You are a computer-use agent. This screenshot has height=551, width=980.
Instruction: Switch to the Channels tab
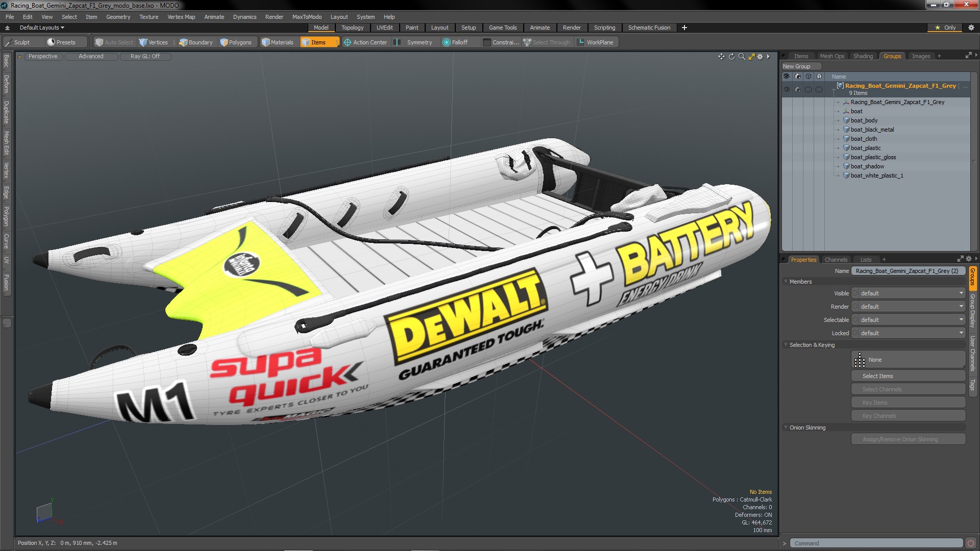(x=836, y=260)
